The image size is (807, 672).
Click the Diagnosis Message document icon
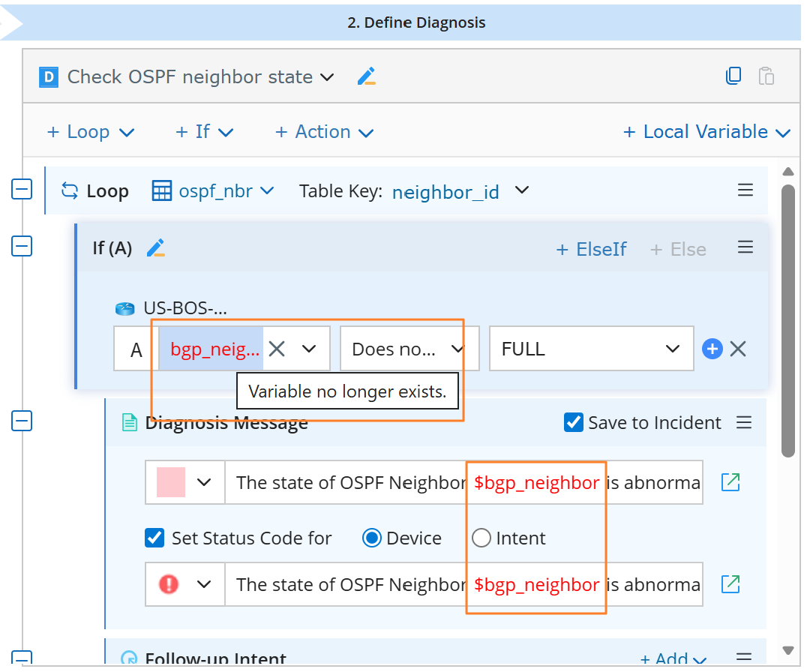(129, 422)
